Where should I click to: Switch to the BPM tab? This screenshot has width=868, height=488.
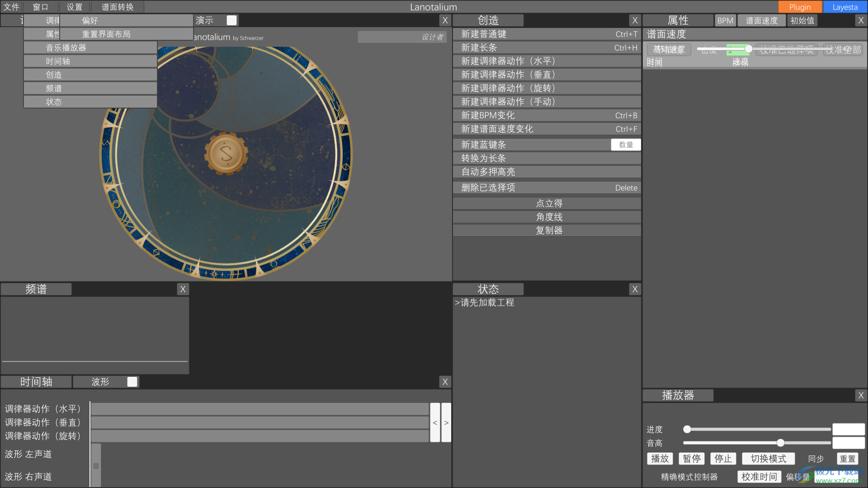725,20
